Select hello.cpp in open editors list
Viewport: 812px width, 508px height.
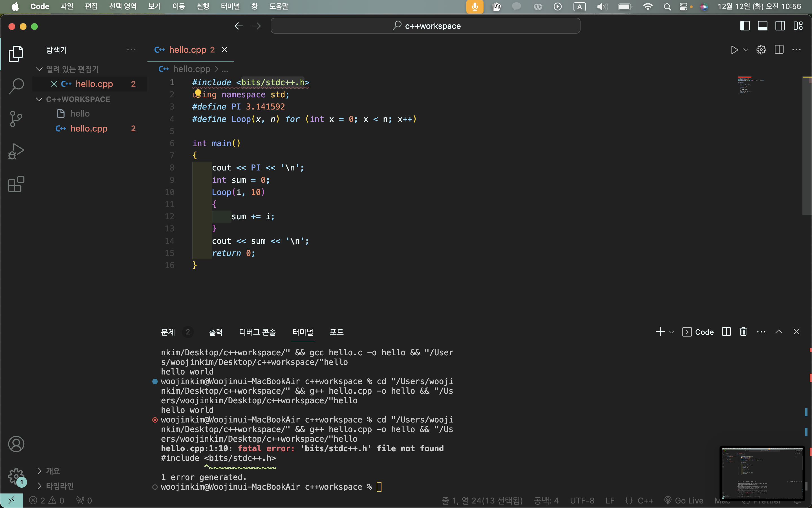[x=90, y=84]
